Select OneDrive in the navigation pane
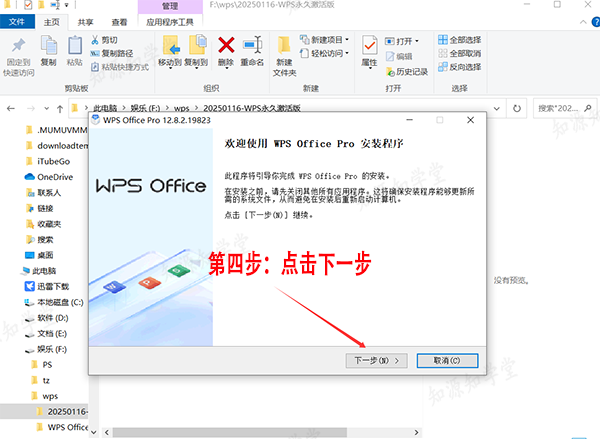 click(49, 177)
